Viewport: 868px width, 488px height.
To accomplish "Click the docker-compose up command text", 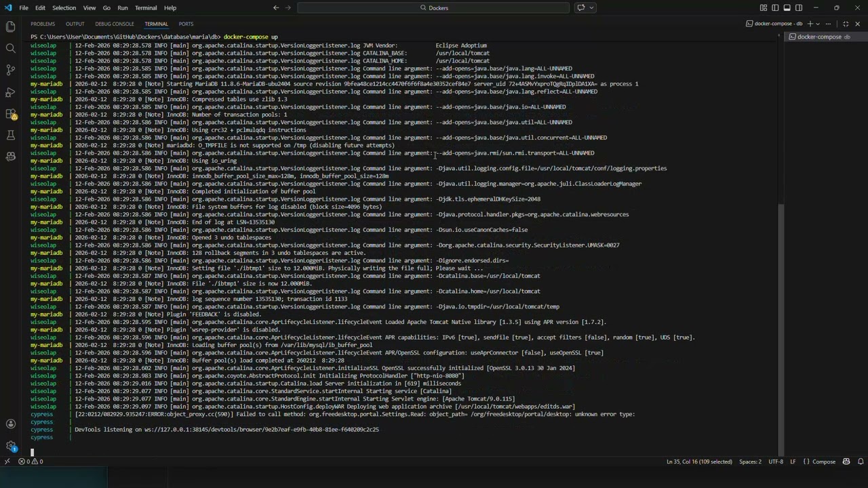I will (x=250, y=37).
